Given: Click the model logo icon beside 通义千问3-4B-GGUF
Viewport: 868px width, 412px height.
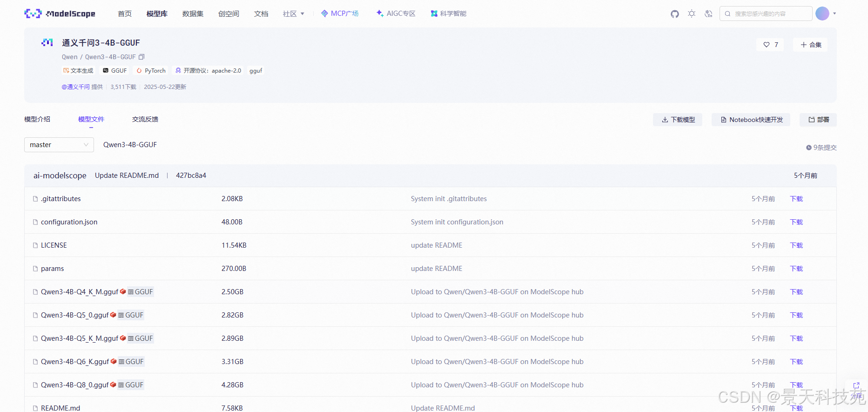Looking at the screenshot, I should [47, 42].
